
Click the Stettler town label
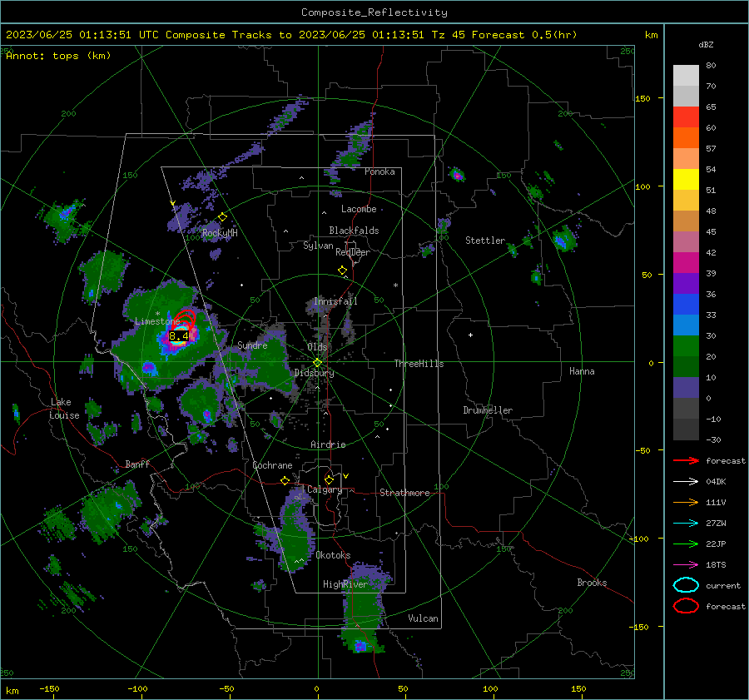tap(485, 241)
